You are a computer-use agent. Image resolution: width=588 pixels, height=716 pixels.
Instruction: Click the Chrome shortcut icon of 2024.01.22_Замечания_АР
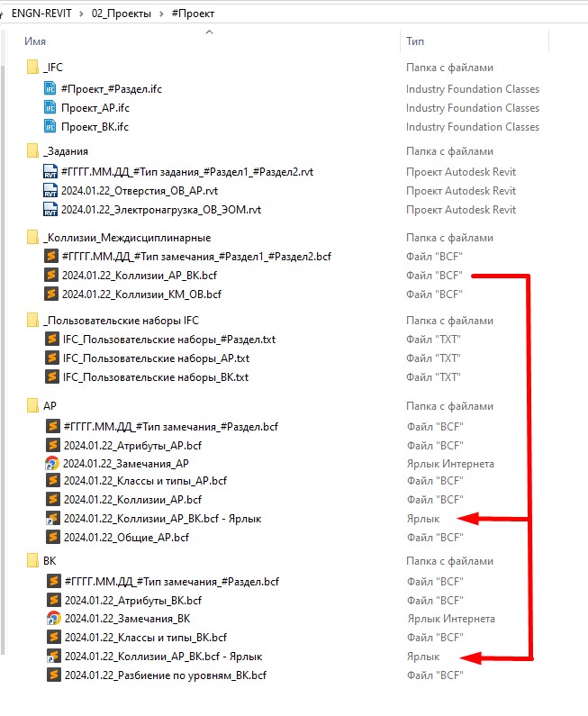52,463
